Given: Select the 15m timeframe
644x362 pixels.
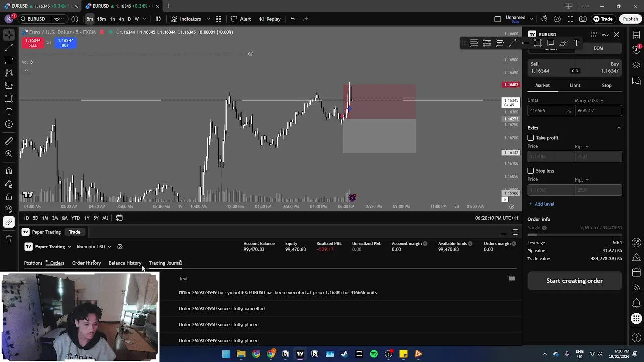Looking at the screenshot, I should click(101, 19).
